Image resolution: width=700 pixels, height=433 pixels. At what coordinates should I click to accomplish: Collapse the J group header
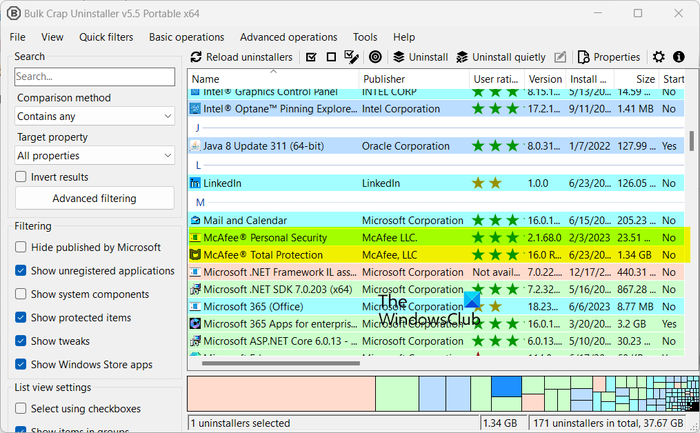(197, 128)
